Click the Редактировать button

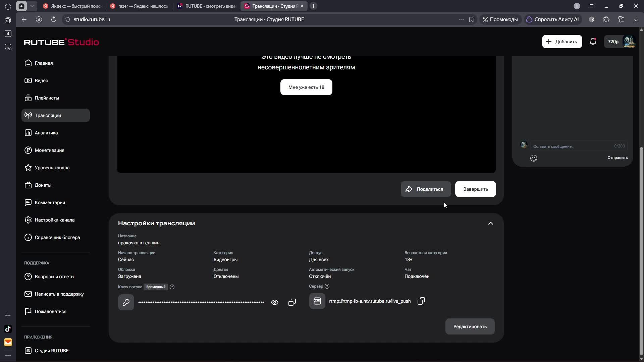coord(470,326)
